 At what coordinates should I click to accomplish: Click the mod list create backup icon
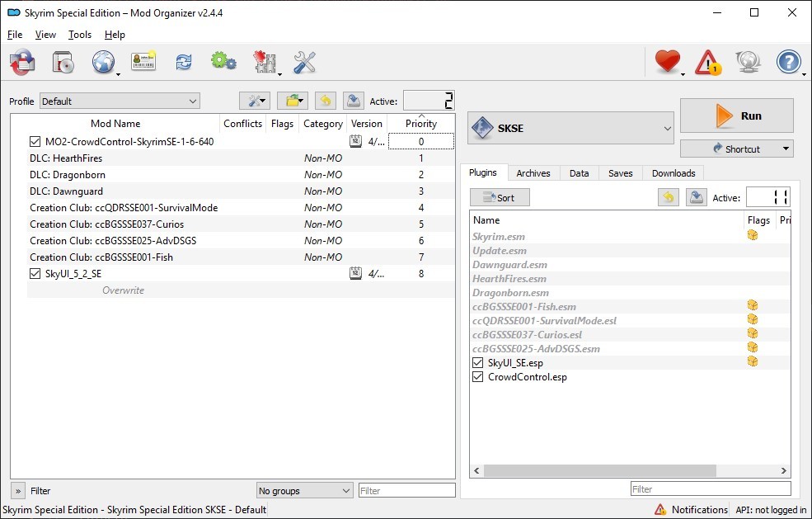pyautogui.click(x=353, y=101)
